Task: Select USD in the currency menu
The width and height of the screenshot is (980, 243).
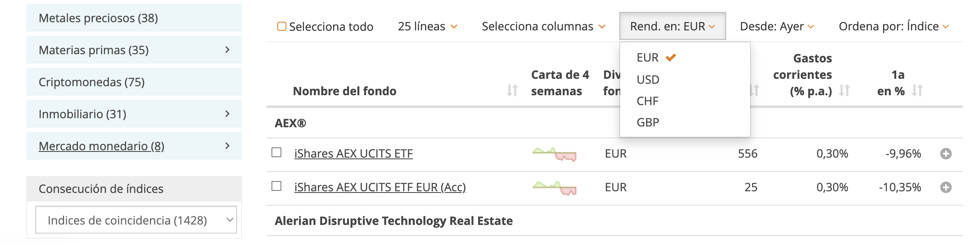Action: point(648,80)
